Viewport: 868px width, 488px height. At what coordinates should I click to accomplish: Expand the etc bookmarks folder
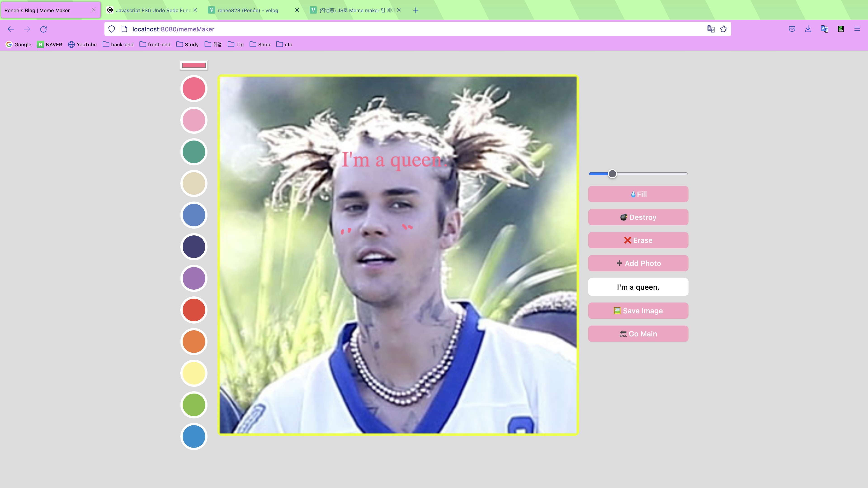point(284,45)
